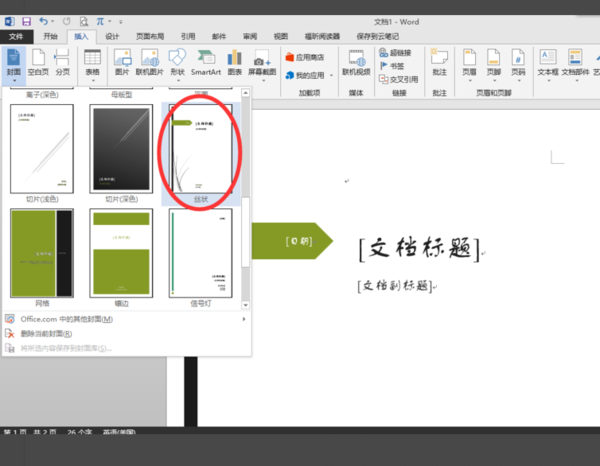Switch to the 页面布局 tab

[x=150, y=36]
